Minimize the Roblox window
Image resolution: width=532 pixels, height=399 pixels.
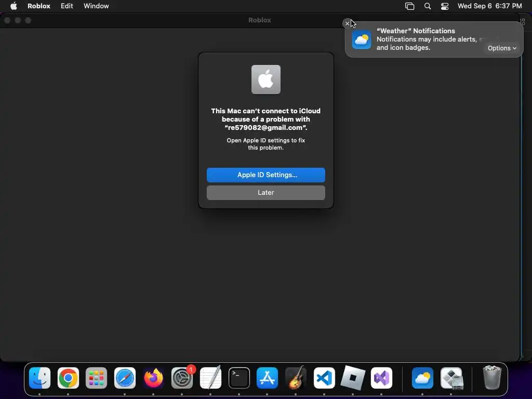point(18,20)
